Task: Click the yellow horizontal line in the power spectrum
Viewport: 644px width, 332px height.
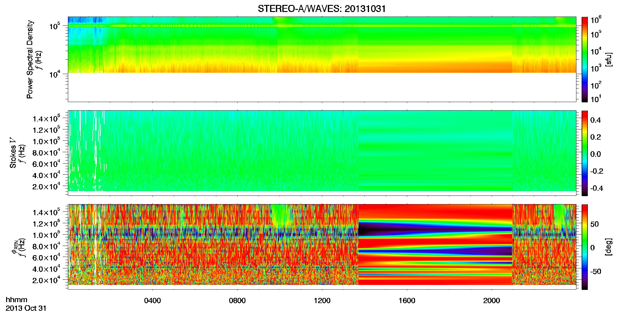Action: pos(322,26)
